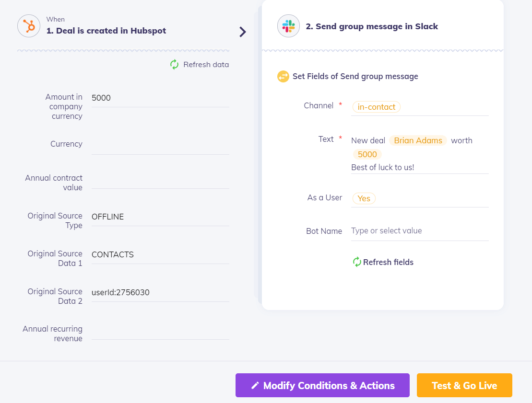Select the 5000 tag in Text field
Screen dimensions: 532x403
tap(367, 154)
